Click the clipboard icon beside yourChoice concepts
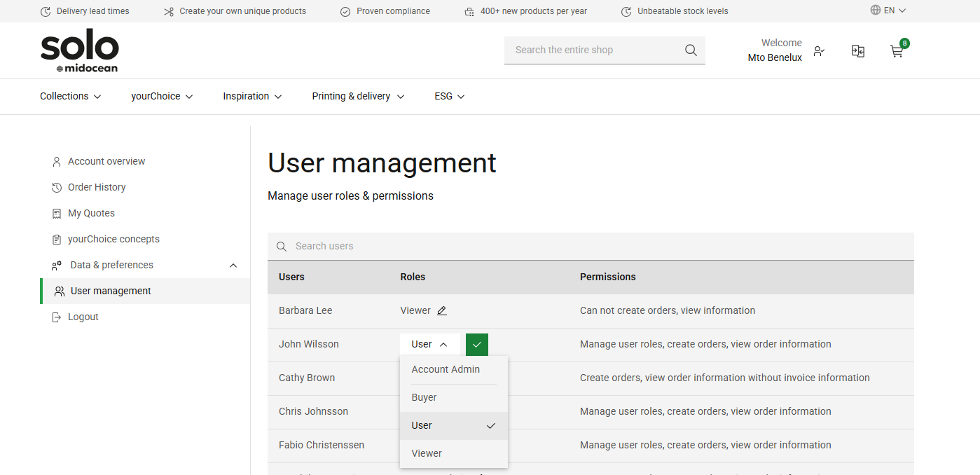 click(56, 239)
